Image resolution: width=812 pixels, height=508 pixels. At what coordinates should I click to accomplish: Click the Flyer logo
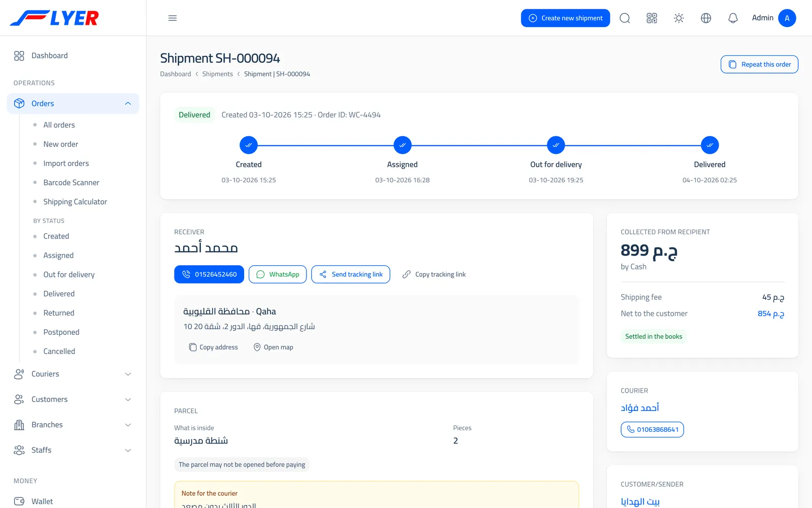tap(54, 18)
